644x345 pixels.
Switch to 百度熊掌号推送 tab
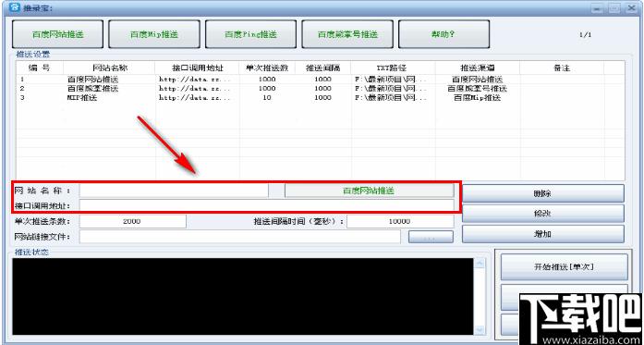347,34
